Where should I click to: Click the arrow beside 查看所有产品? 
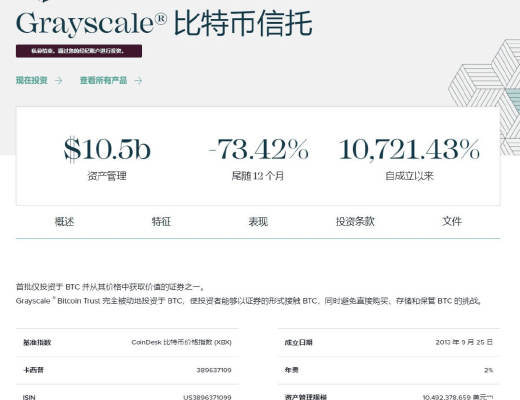pyautogui.click(x=138, y=80)
